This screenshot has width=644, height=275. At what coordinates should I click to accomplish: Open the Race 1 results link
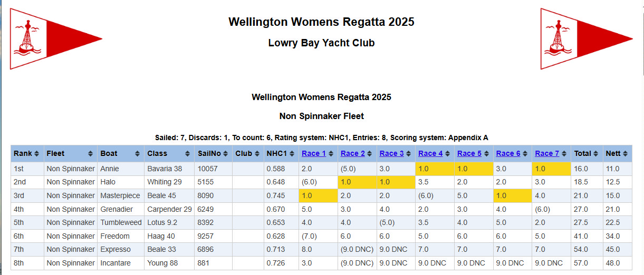314,154
